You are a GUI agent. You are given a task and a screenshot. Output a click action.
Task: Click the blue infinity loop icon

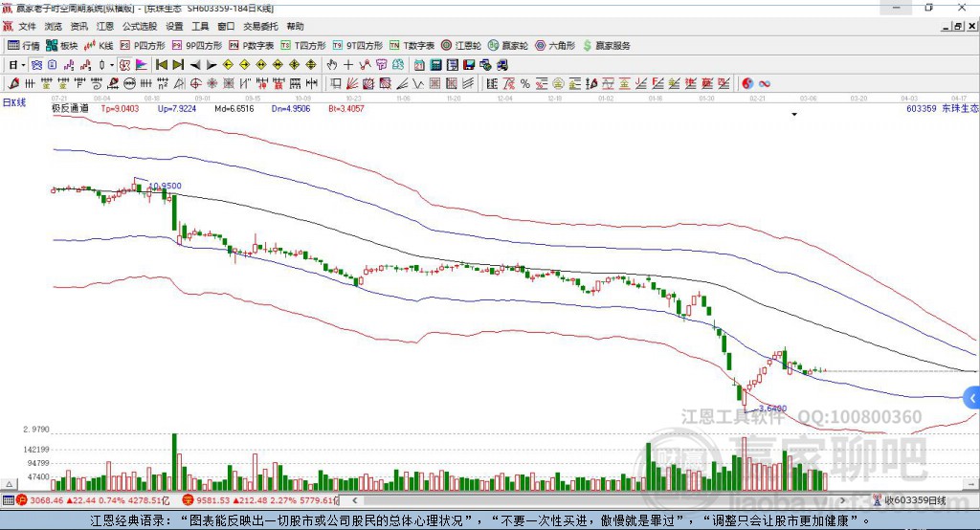(765, 83)
